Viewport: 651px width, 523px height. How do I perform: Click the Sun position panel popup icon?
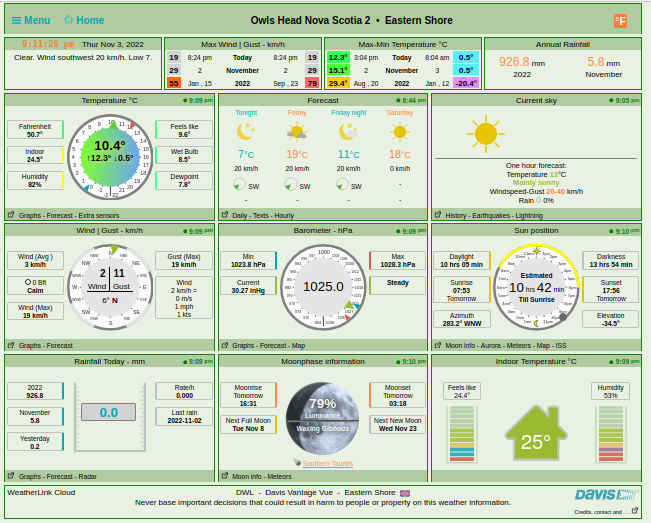click(x=438, y=345)
